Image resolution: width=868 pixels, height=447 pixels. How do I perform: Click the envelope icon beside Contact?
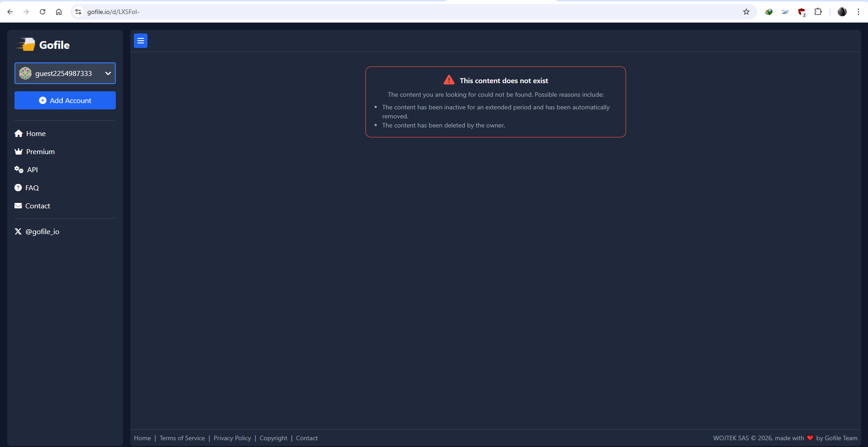pos(18,206)
